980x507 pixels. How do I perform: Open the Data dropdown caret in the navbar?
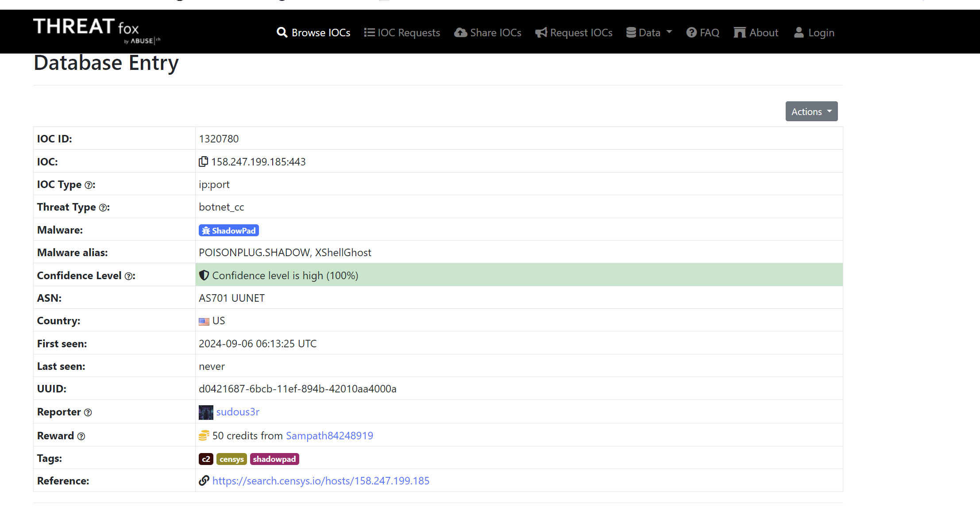(x=669, y=32)
